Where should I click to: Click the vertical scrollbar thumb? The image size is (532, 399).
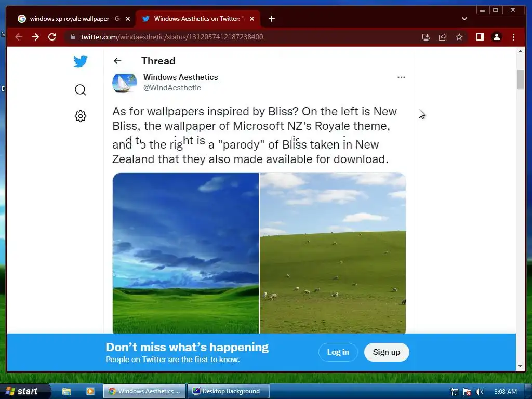point(520,79)
